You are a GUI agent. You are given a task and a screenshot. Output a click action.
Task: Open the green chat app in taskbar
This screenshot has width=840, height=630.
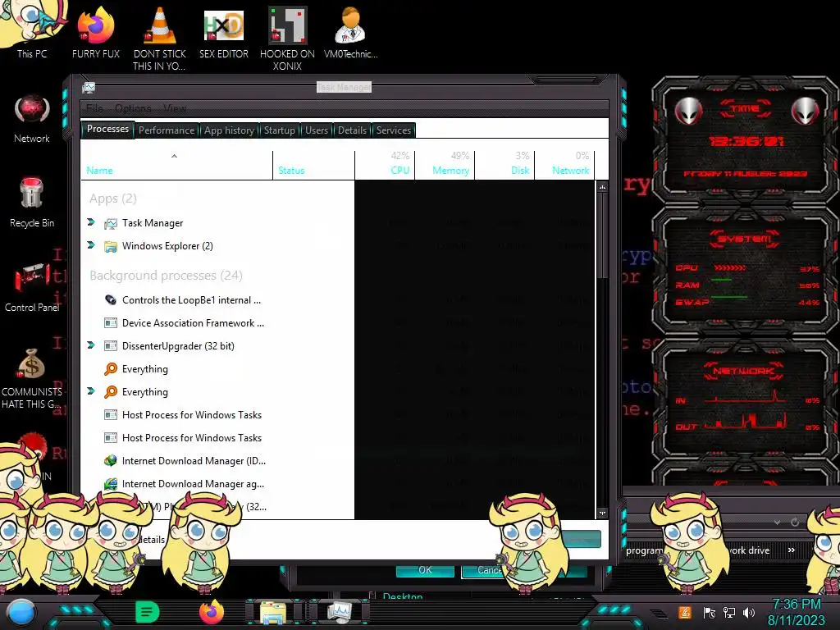click(148, 612)
